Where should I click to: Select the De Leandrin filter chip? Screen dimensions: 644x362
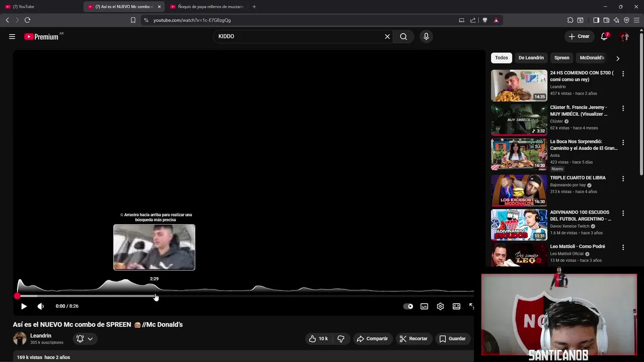click(531, 58)
